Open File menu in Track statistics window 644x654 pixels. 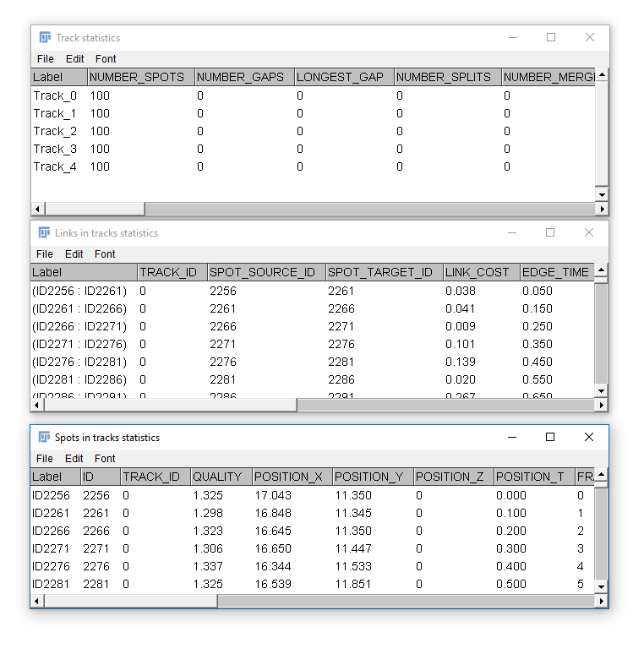point(46,59)
